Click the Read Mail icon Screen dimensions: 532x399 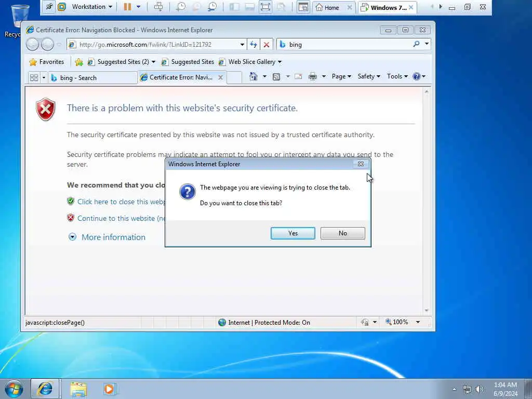pyautogui.click(x=298, y=76)
